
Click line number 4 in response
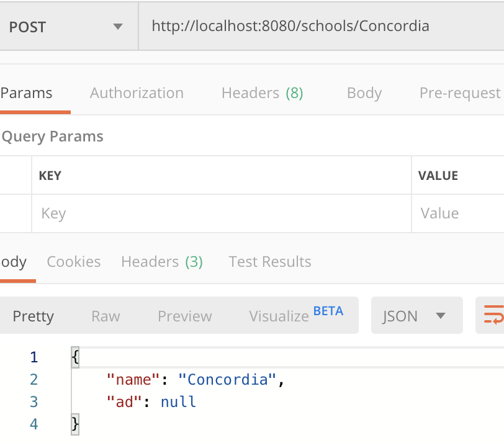pyautogui.click(x=34, y=424)
